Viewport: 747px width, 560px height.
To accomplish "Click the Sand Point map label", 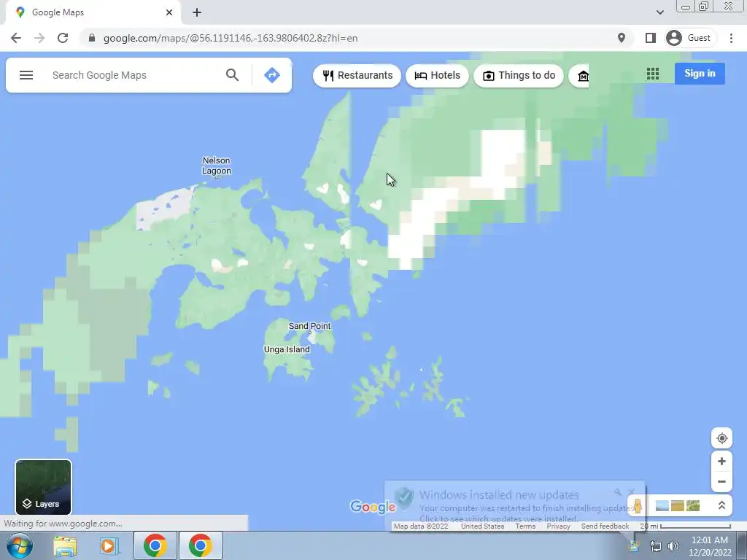I will 309,326.
